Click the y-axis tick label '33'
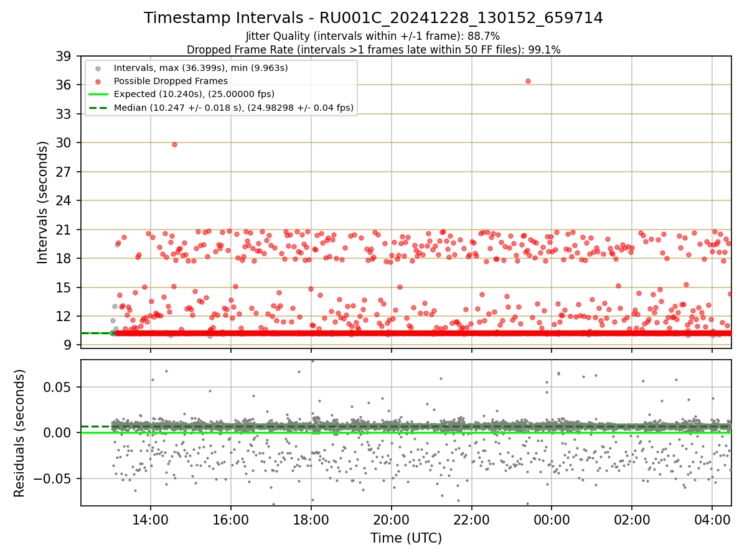Viewport: 747px width, 560px height. [x=64, y=114]
